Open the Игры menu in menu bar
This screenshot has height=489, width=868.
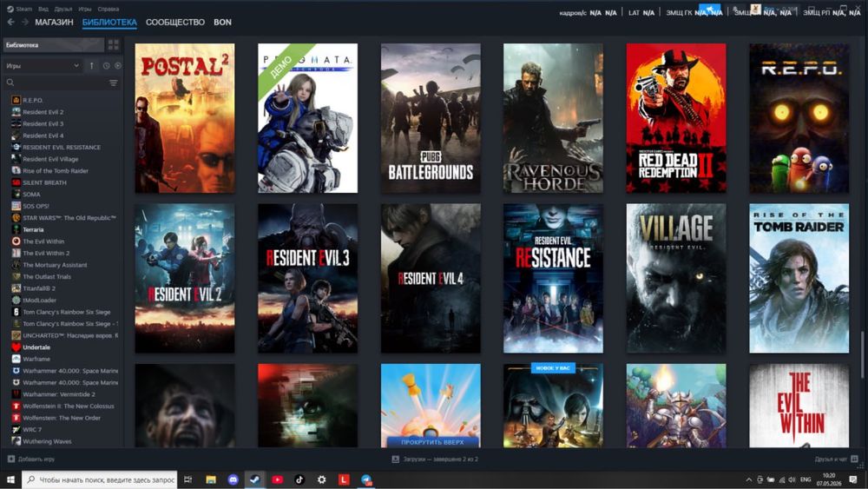pyautogui.click(x=85, y=9)
